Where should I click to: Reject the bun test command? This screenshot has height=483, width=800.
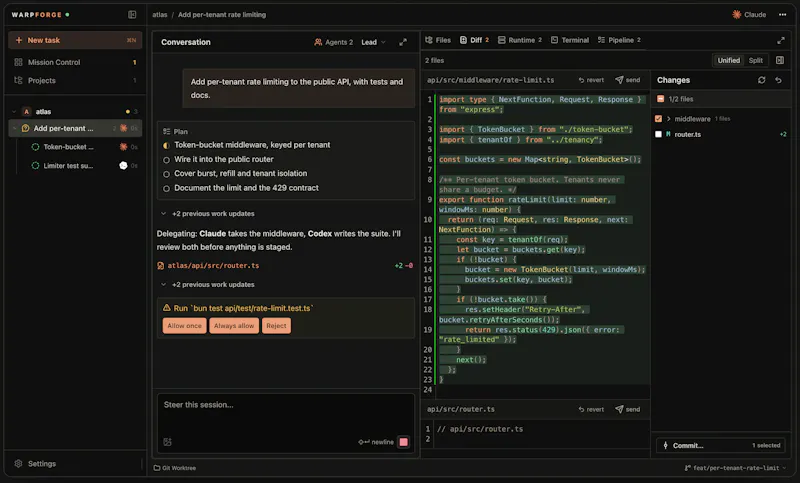click(x=276, y=326)
